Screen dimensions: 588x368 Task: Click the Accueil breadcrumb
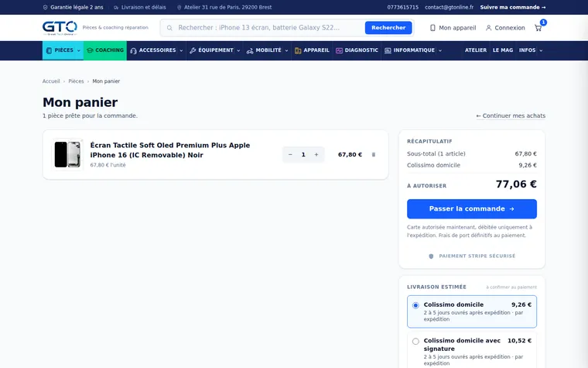(x=51, y=81)
